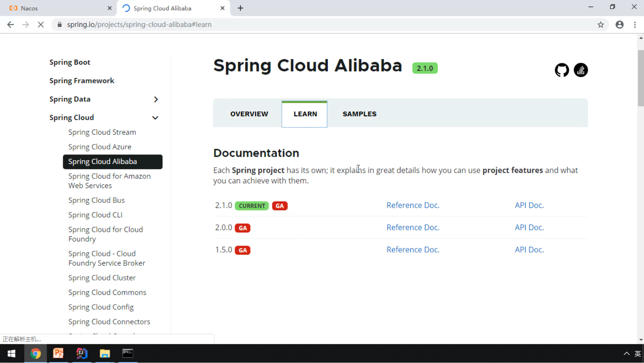Go back to previous page
The image size is (644, 363).
coord(10,25)
